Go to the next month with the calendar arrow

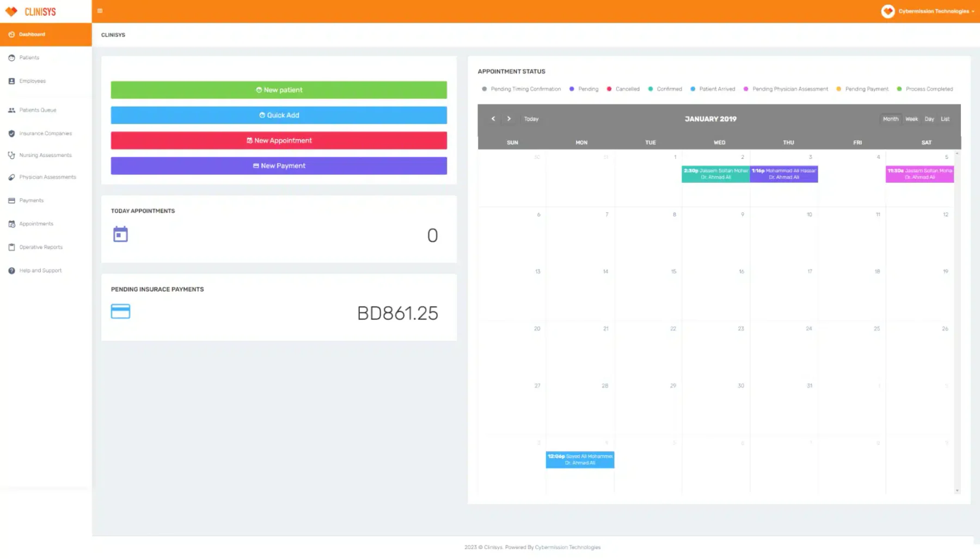point(509,119)
